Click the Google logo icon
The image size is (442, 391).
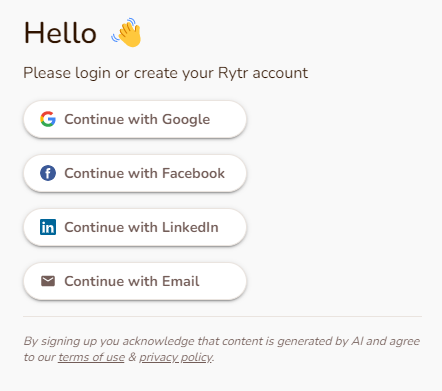coord(48,119)
